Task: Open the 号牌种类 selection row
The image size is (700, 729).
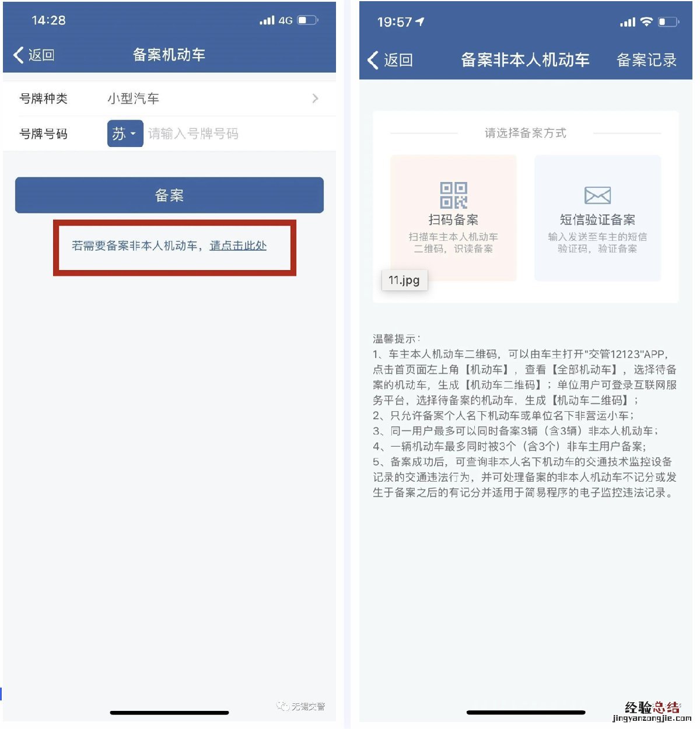Action: pyautogui.click(x=169, y=99)
